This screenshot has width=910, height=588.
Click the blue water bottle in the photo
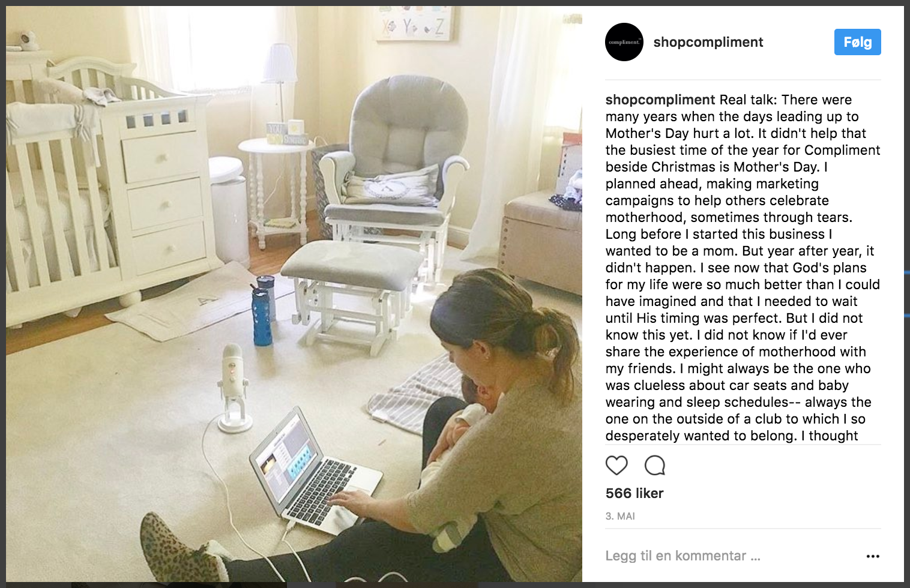(262, 316)
